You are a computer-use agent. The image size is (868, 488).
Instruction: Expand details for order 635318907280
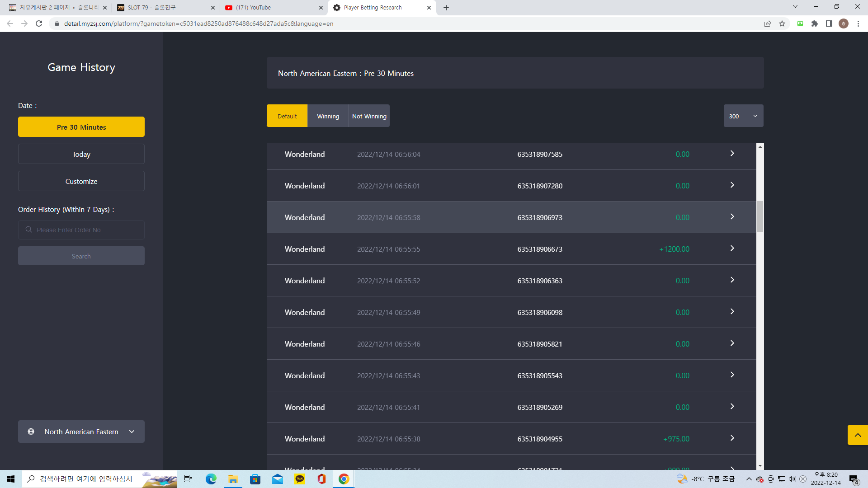pos(732,185)
